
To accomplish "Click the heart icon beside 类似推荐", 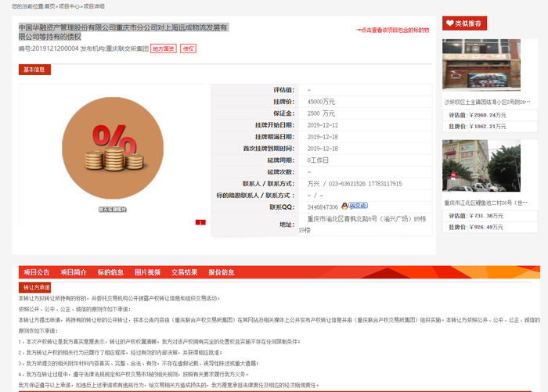I will click(450, 23).
